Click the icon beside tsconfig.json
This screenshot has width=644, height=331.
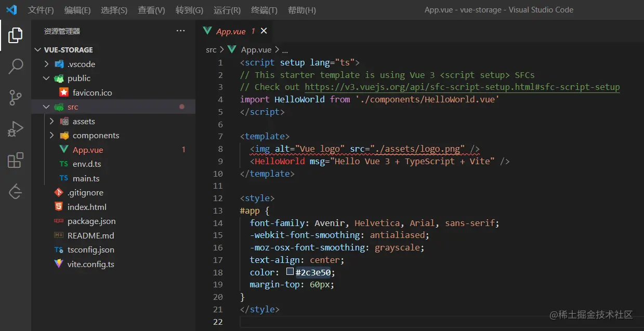click(x=59, y=249)
